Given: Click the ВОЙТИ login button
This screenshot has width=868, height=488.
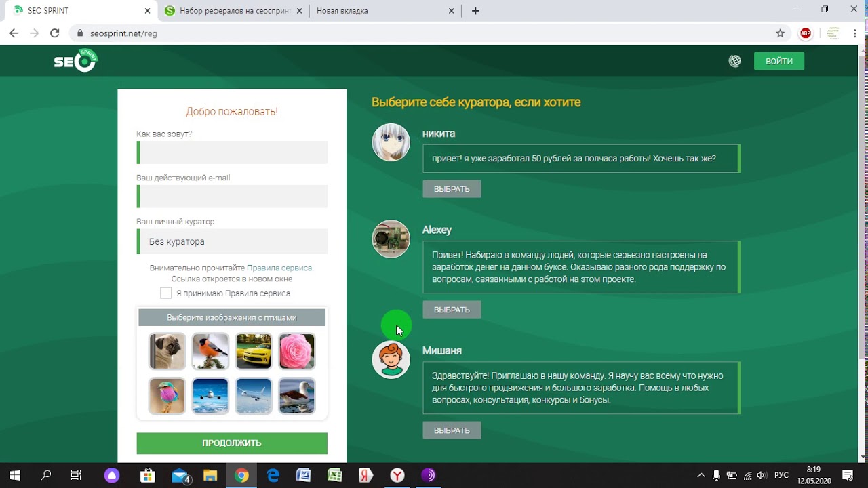Looking at the screenshot, I should 779,61.
